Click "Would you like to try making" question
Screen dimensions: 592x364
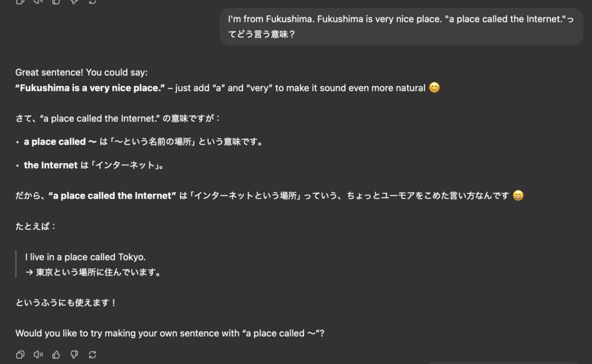170,333
